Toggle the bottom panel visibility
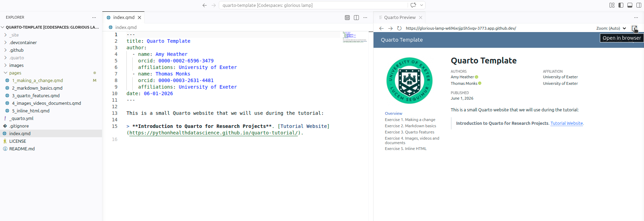644x221 pixels. click(x=630, y=5)
